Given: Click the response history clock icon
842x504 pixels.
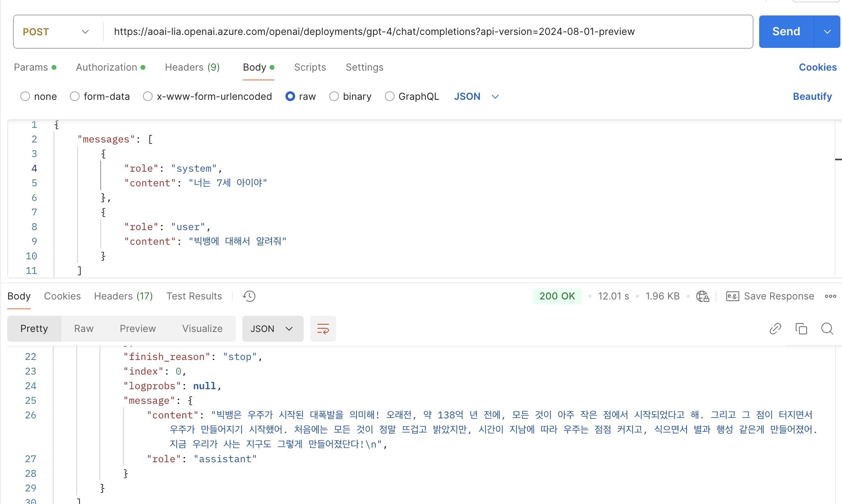Looking at the screenshot, I should coord(249,296).
